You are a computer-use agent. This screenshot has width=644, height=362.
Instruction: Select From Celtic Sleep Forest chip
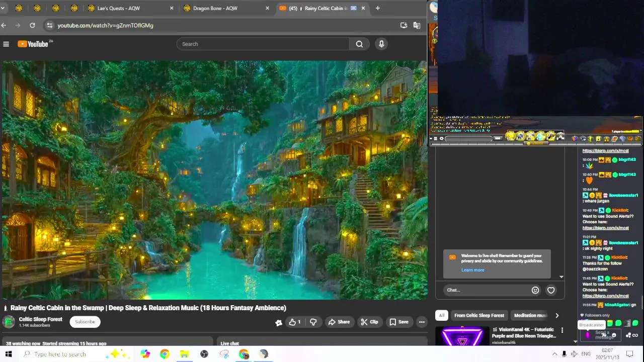(479, 315)
